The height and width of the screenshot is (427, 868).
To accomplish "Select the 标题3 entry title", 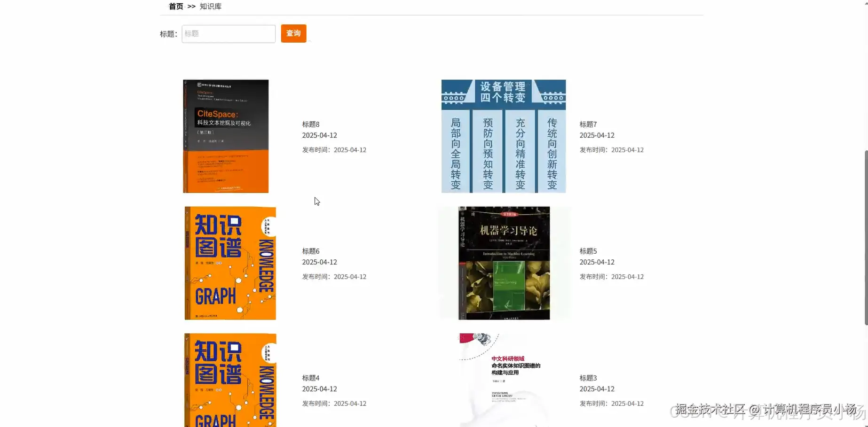I will click(588, 378).
